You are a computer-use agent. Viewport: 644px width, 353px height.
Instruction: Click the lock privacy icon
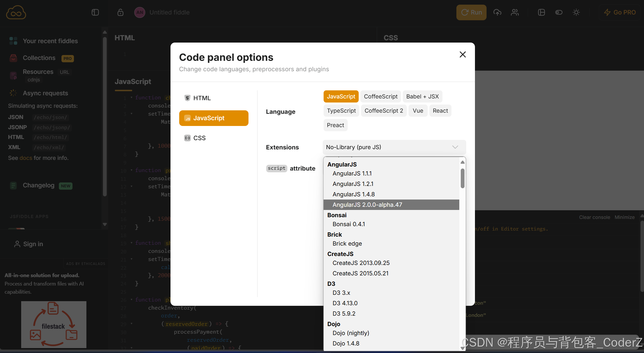(120, 12)
